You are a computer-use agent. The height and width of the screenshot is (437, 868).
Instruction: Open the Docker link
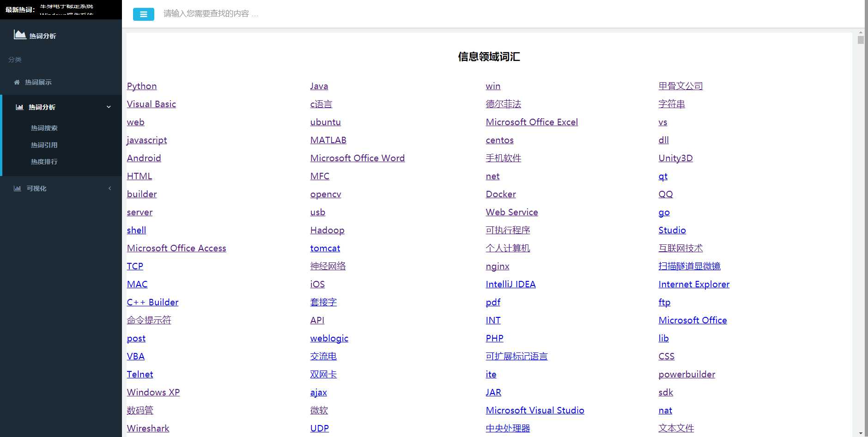coord(501,194)
